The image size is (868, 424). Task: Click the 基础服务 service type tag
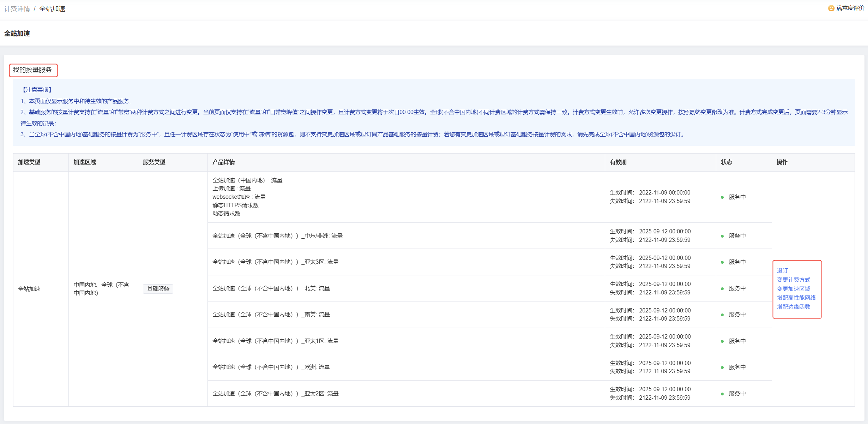click(x=158, y=289)
